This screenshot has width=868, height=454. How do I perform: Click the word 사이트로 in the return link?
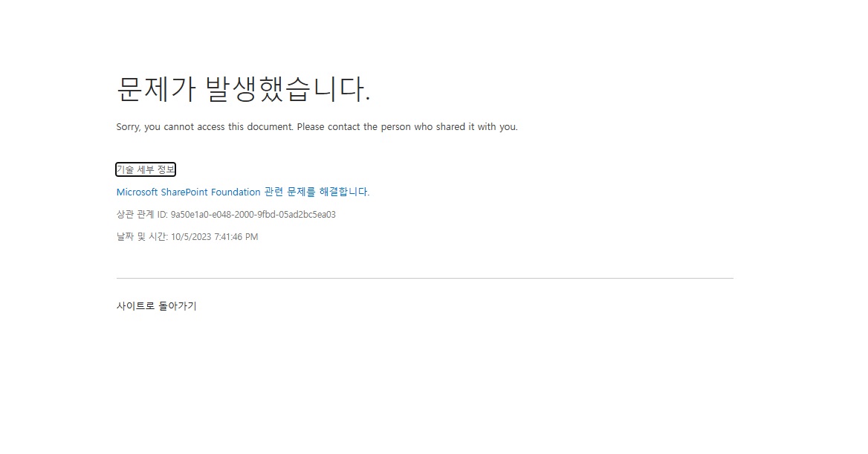(135, 305)
